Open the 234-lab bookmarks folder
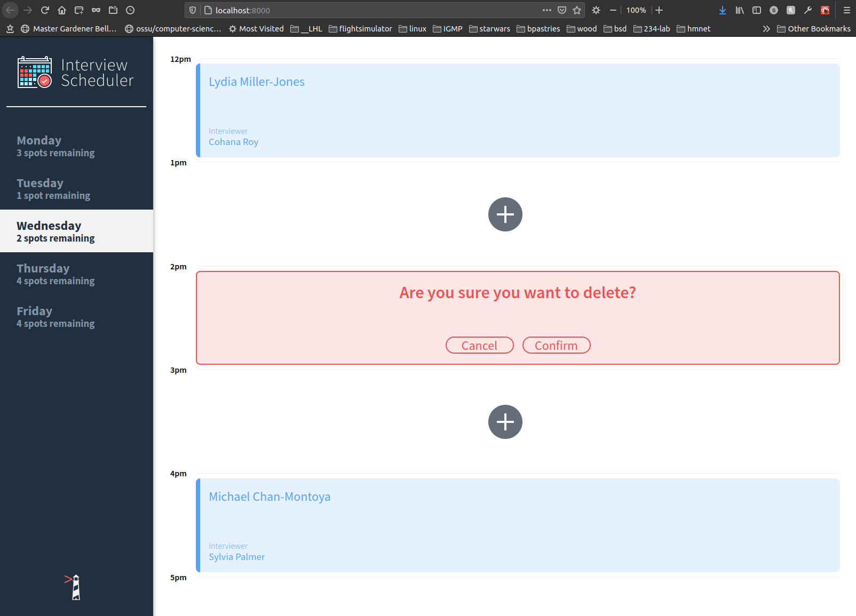 click(x=652, y=29)
